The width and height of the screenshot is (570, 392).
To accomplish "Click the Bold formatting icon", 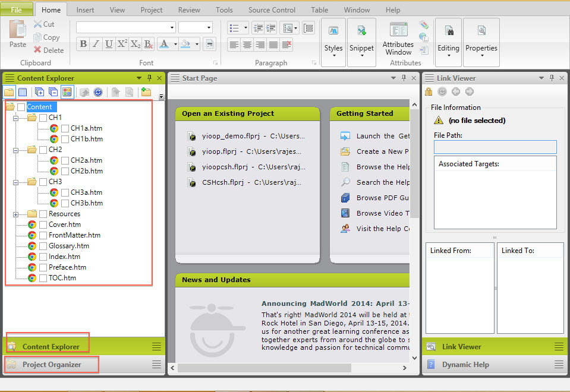I will [83, 44].
